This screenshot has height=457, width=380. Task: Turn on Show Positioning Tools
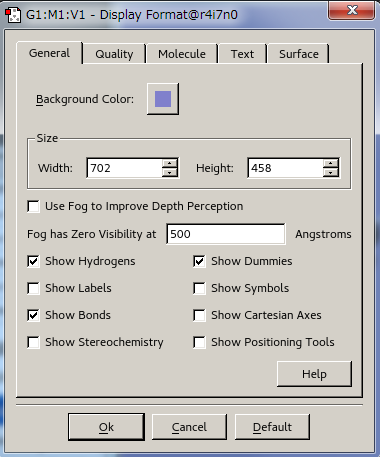click(x=199, y=342)
